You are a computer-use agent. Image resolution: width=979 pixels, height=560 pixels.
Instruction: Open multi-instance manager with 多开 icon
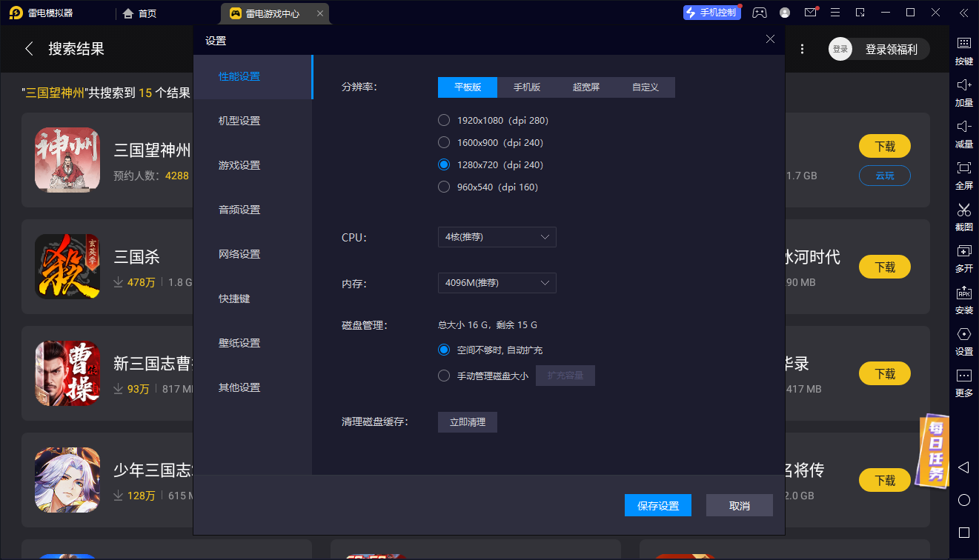pos(963,259)
